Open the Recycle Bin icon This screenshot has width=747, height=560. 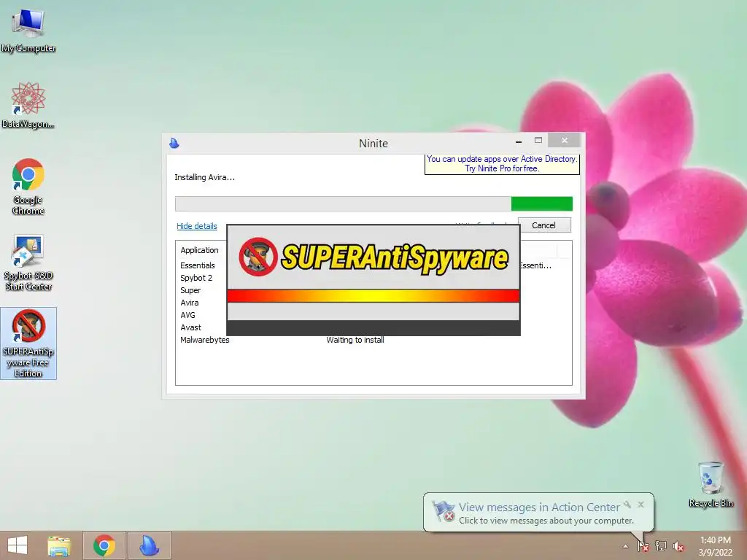tap(711, 484)
